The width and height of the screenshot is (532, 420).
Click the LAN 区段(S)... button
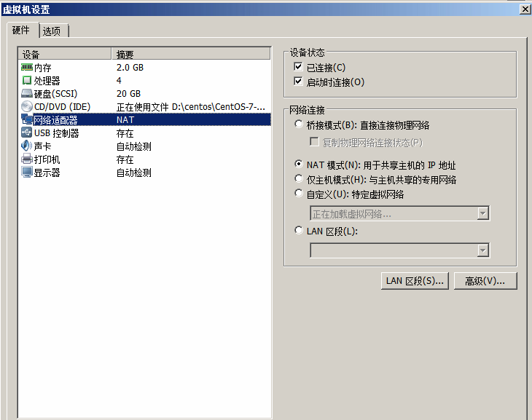pos(415,281)
